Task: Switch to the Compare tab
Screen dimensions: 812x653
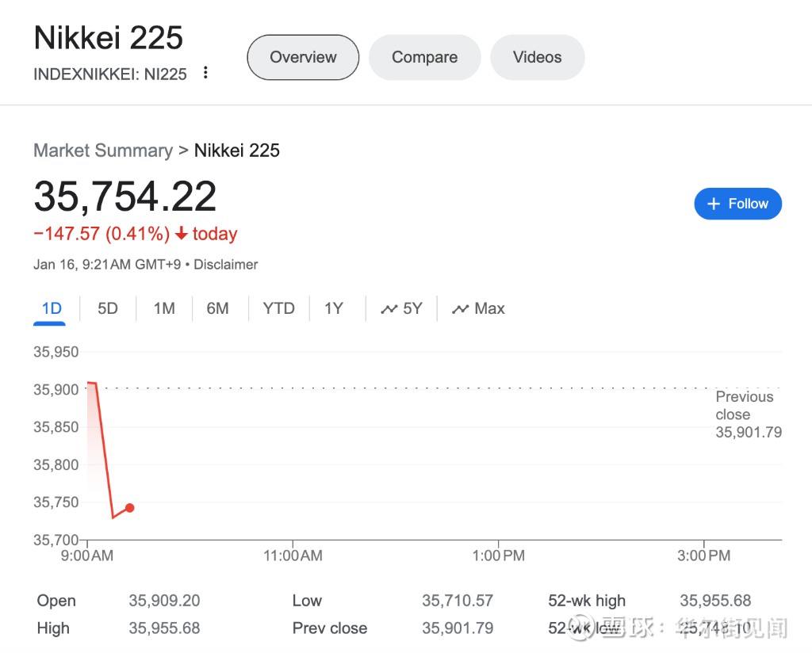Action: tap(424, 57)
